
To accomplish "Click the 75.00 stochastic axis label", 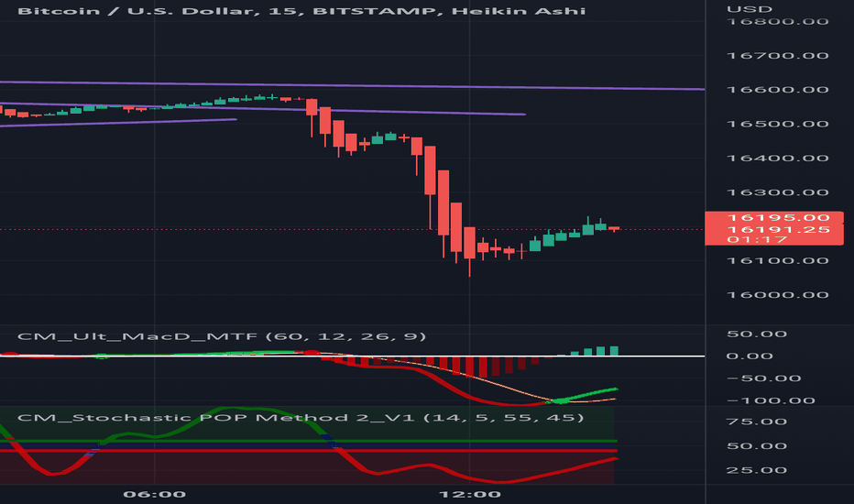I will [757, 422].
